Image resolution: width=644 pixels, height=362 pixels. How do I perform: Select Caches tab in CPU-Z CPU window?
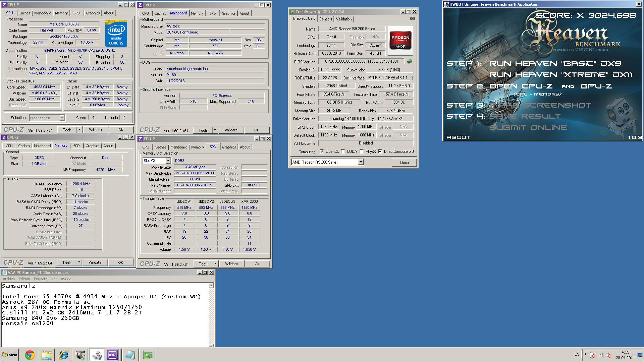24,13
